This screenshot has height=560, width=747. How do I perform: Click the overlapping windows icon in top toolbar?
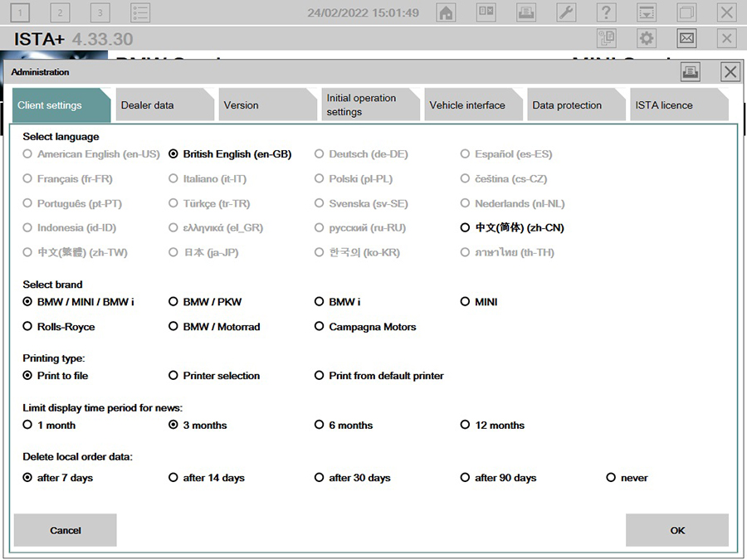click(686, 12)
